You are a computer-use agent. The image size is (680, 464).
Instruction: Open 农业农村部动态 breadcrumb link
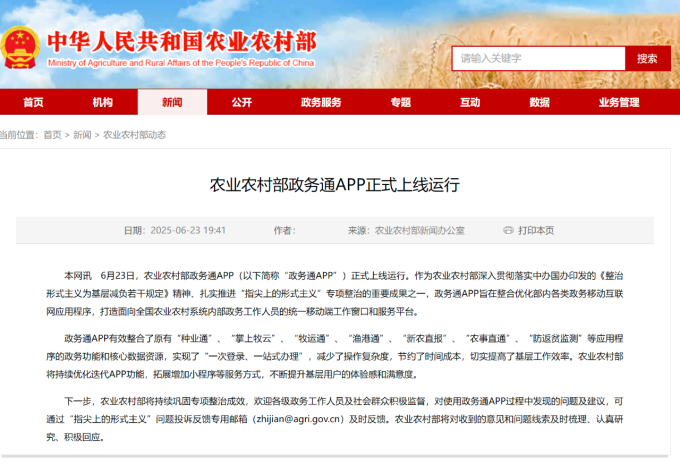[135, 134]
